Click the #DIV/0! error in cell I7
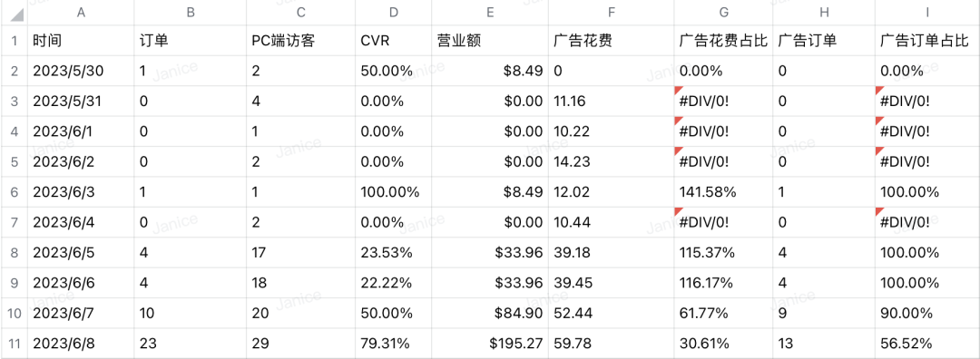 point(927,222)
